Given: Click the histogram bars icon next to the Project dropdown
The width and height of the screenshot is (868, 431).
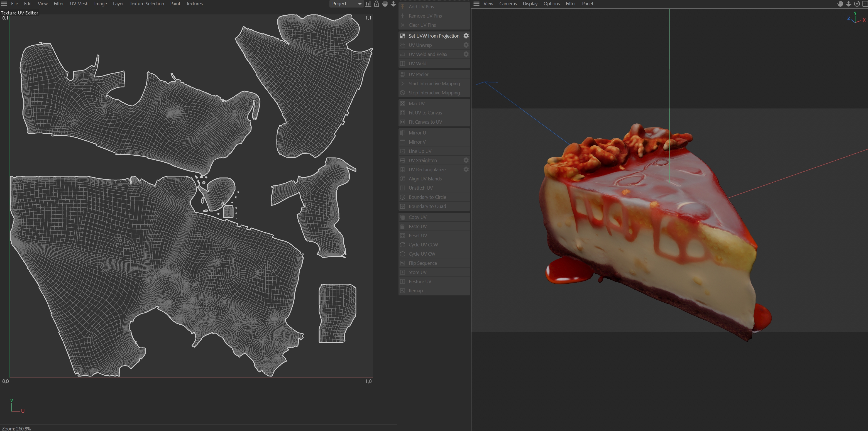Looking at the screenshot, I should 368,4.
